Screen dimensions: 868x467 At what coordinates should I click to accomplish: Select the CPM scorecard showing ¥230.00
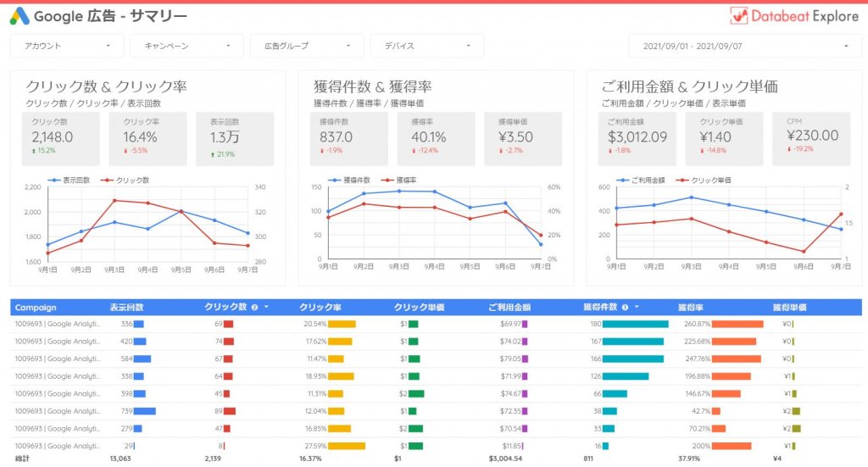click(x=811, y=139)
